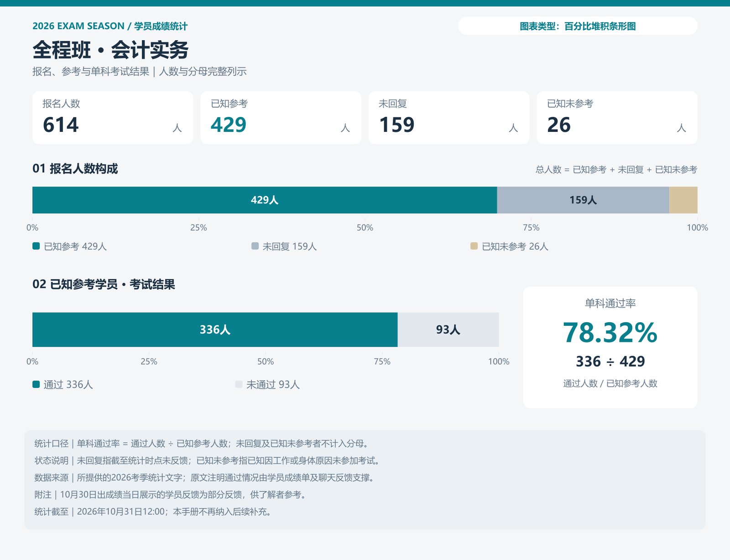Click the 336 ÷ 429 formula text

pyautogui.click(x=610, y=361)
